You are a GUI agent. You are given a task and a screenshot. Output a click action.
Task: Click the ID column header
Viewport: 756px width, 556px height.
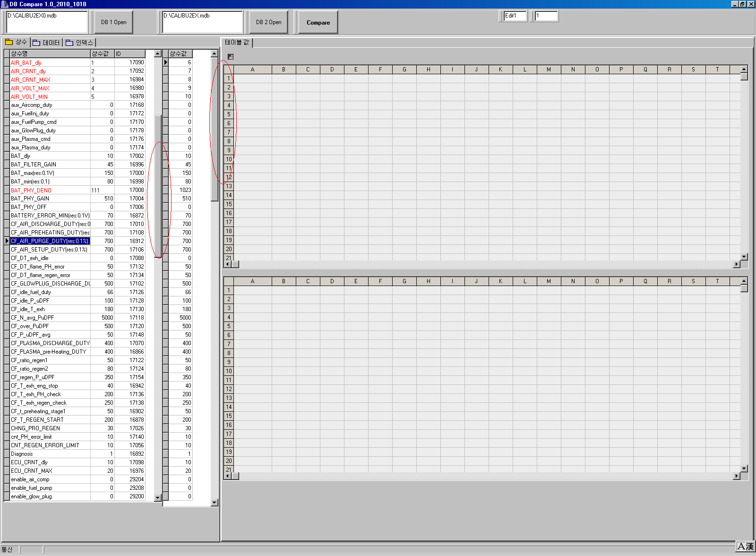(x=129, y=54)
